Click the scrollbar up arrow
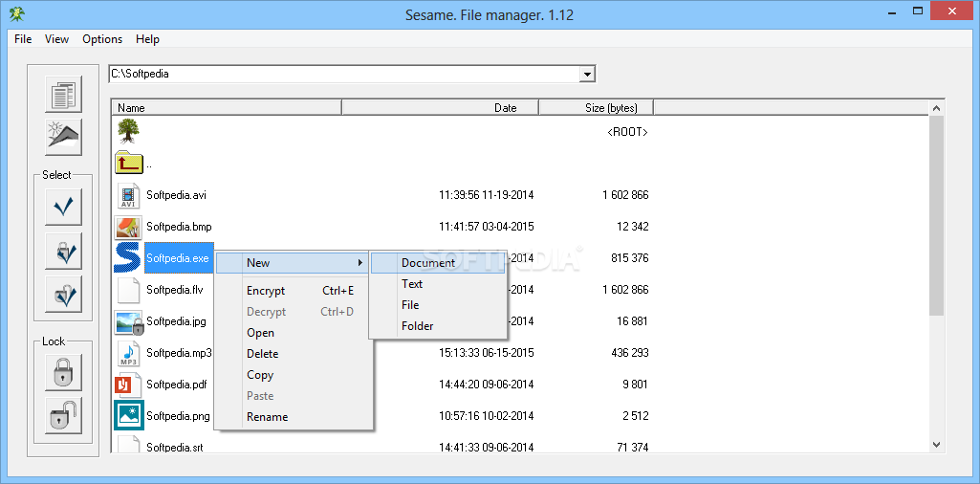Screen dimensions: 980x484 click(936, 108)
